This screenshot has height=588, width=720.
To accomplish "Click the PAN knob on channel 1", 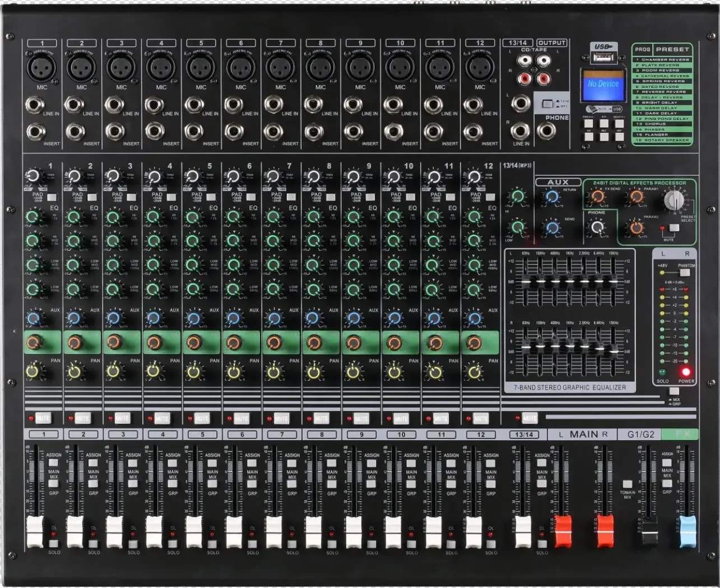I will 33,370.
